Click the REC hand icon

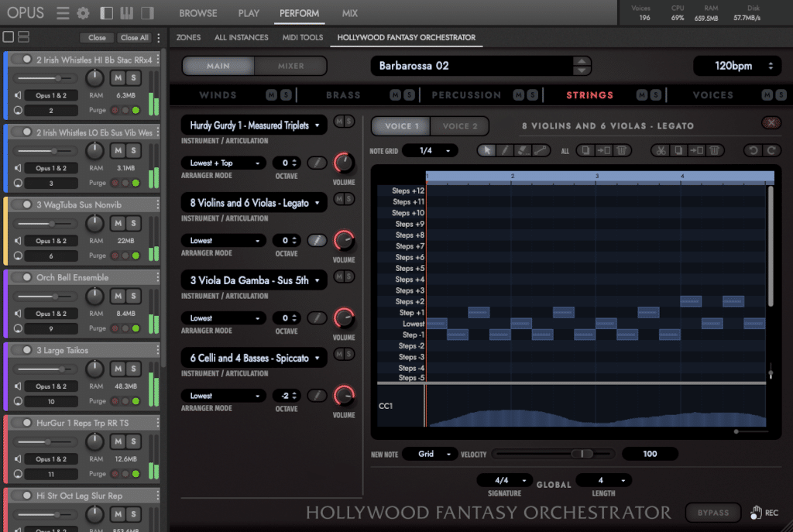click(x=756, y=513)
